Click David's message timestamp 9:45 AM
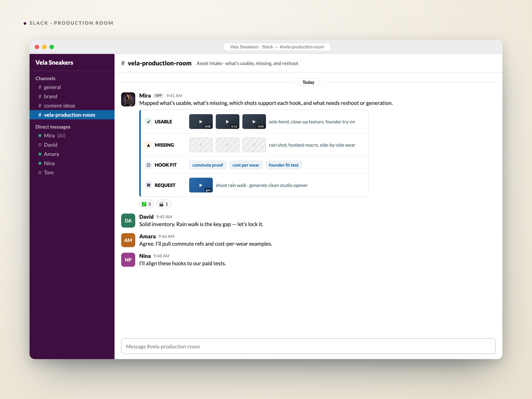532x399 pixels. 164,217
